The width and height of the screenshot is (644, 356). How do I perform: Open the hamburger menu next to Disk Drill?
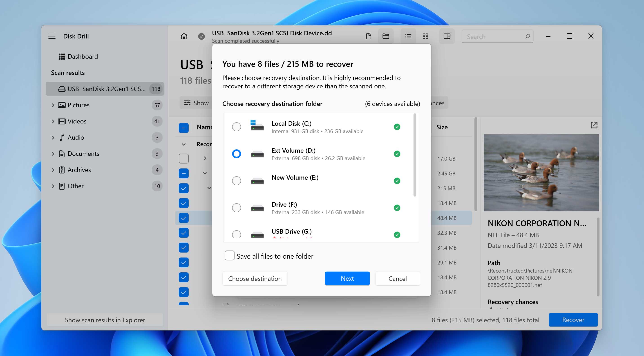tap(52, 36)
